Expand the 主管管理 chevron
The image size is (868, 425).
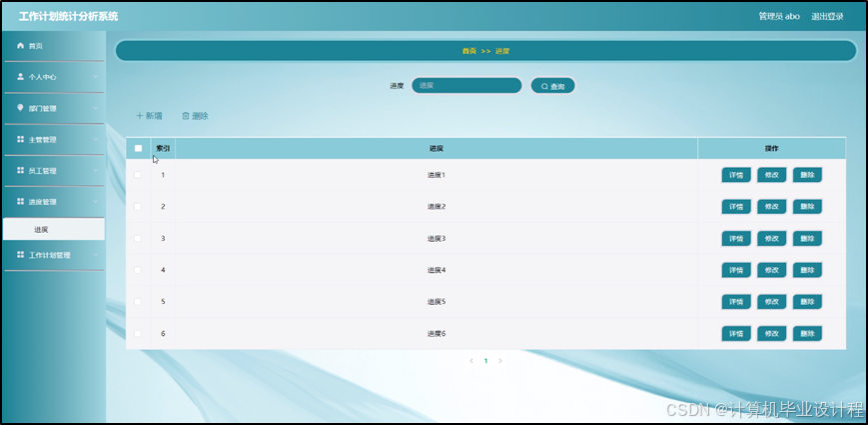pos(95,139)
